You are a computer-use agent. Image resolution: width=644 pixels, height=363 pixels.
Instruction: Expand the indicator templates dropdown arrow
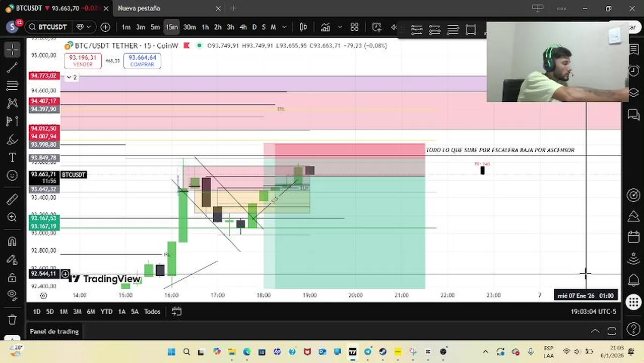pyautogui.click(x=340, y=27)
